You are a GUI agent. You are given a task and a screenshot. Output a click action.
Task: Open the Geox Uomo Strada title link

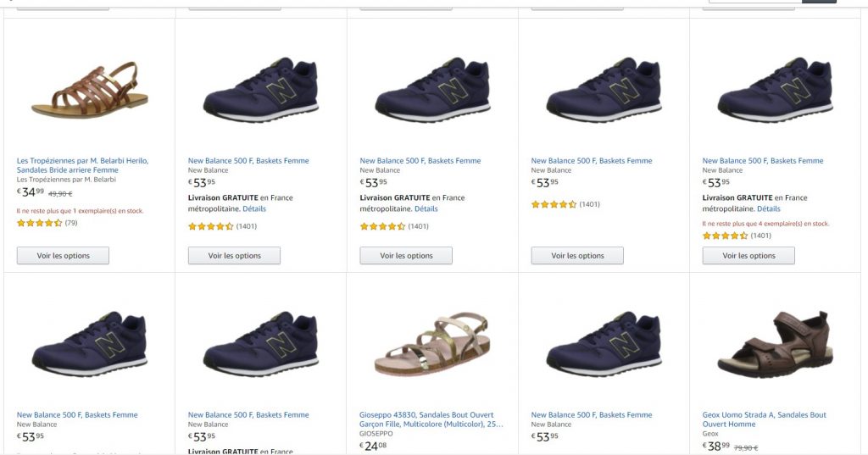pos(764,419)
